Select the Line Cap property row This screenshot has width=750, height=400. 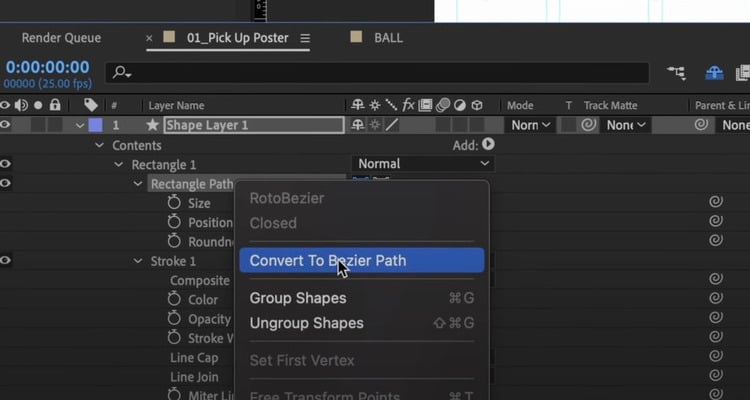click(x=194, y=357)
